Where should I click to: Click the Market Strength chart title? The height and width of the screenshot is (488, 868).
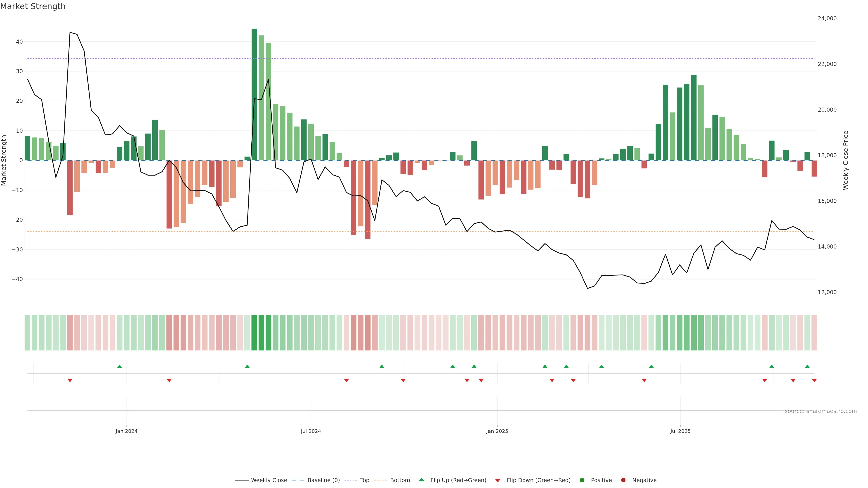pos(33,6)
